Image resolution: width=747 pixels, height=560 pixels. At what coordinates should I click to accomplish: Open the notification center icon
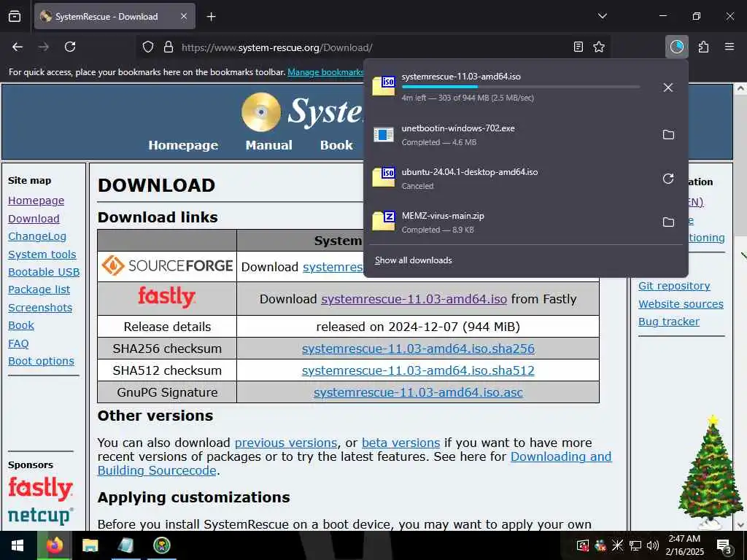pyautogui.click(x=724, y=545)
